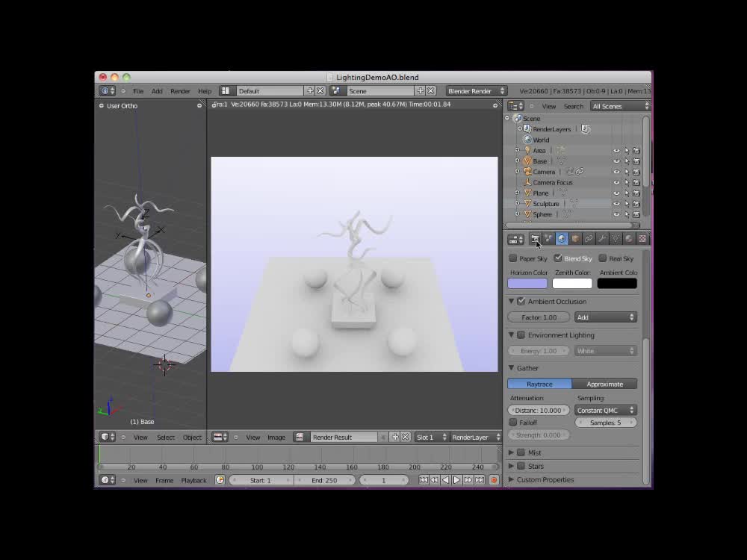This screenshot has height=560, width=747.
Task: Click the Particles tab icon in Properties
Action: pos(548,239)
